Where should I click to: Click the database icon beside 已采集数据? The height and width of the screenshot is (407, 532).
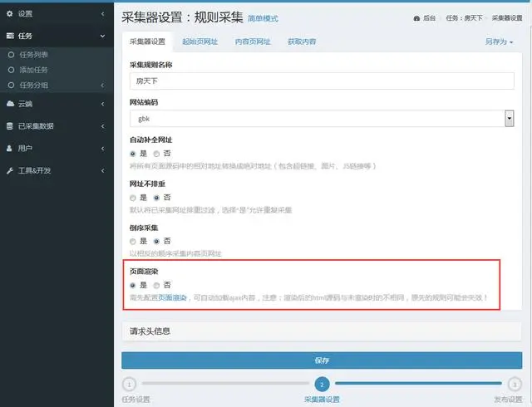tap(10, 125)
